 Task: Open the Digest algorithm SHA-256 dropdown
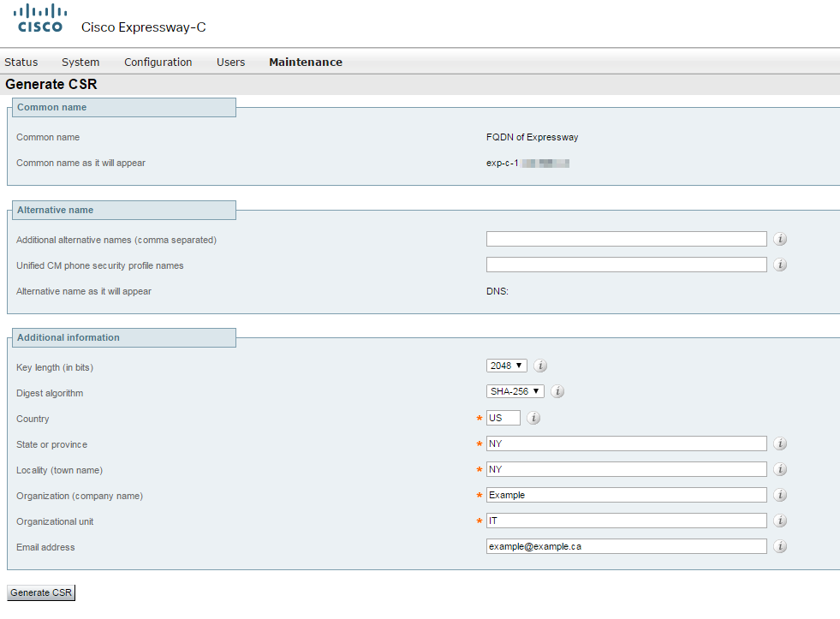[515, 391]
